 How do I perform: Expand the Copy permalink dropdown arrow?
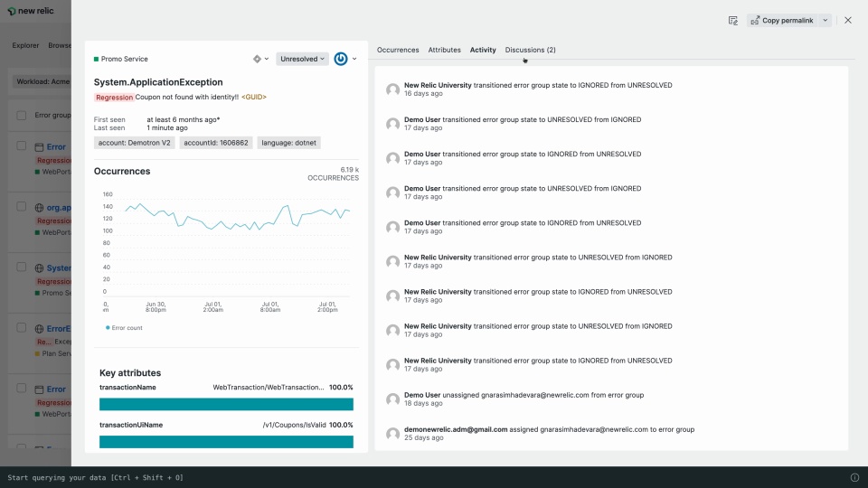click(x=825, y=20)
